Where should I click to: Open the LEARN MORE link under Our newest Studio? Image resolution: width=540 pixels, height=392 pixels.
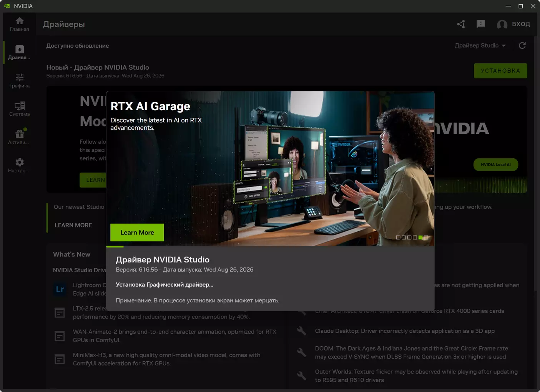click(73, 225)
